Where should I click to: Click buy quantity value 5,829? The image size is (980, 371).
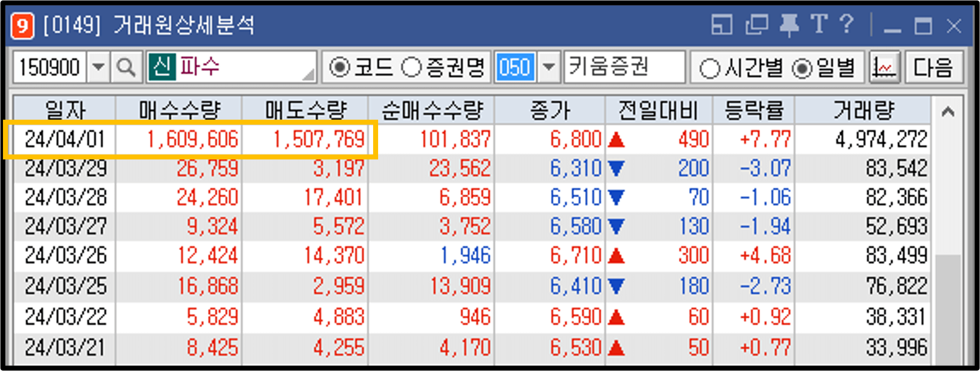click(213, 317)
